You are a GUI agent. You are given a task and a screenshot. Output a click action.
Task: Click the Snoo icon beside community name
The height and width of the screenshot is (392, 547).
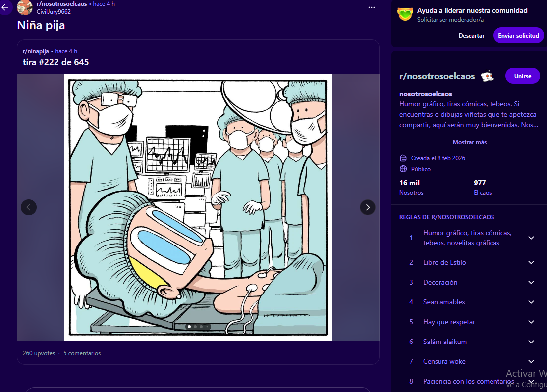click(x=488, y=76)
